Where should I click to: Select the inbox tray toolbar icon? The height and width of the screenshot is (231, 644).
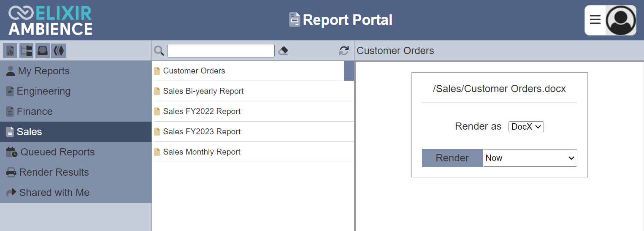[x=42, y=51]
